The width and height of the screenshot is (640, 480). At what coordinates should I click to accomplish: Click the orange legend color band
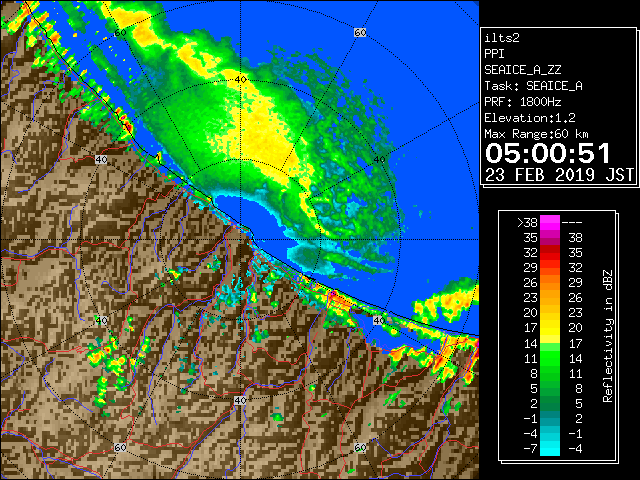coord(550,283)
